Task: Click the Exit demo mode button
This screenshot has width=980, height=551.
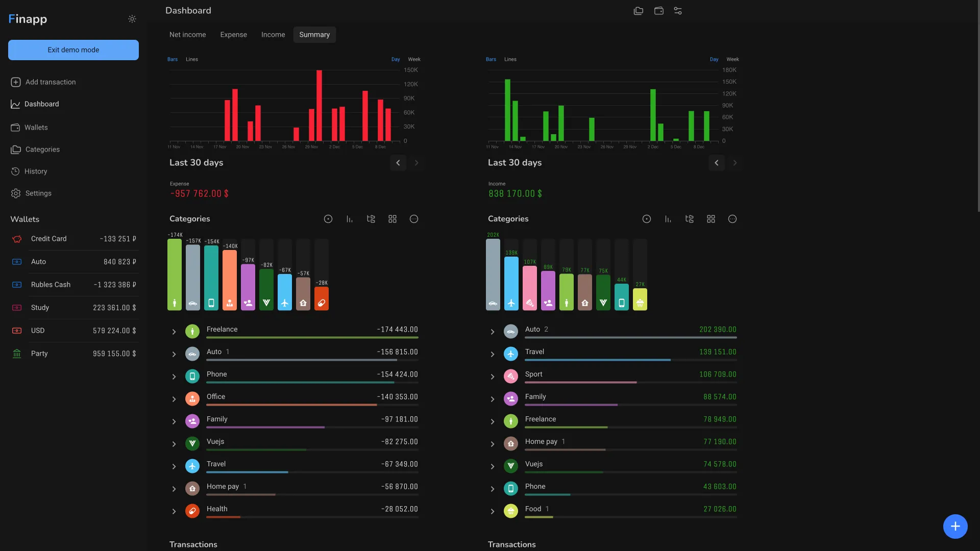Action: pos(73,50)
